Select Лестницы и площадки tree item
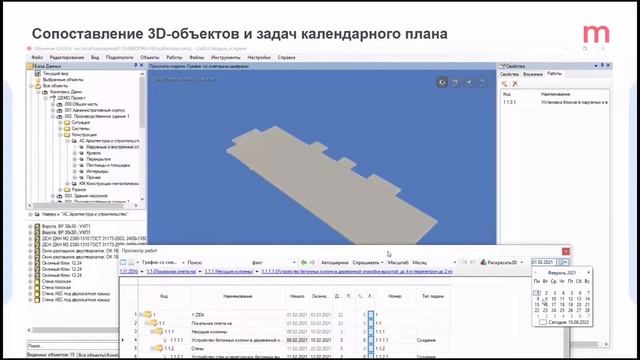640x360 pixels. (x=108, y=165)
